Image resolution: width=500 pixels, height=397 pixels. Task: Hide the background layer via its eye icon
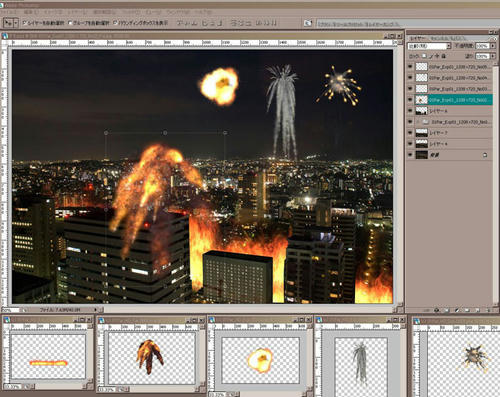click(410, 155)
